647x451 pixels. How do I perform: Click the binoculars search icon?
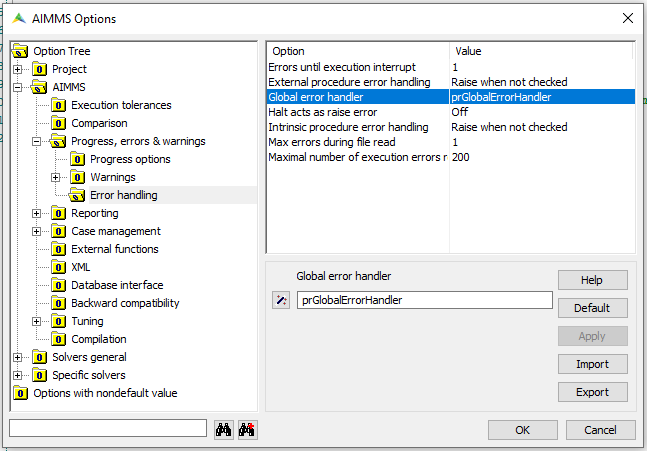click(224, 430)
